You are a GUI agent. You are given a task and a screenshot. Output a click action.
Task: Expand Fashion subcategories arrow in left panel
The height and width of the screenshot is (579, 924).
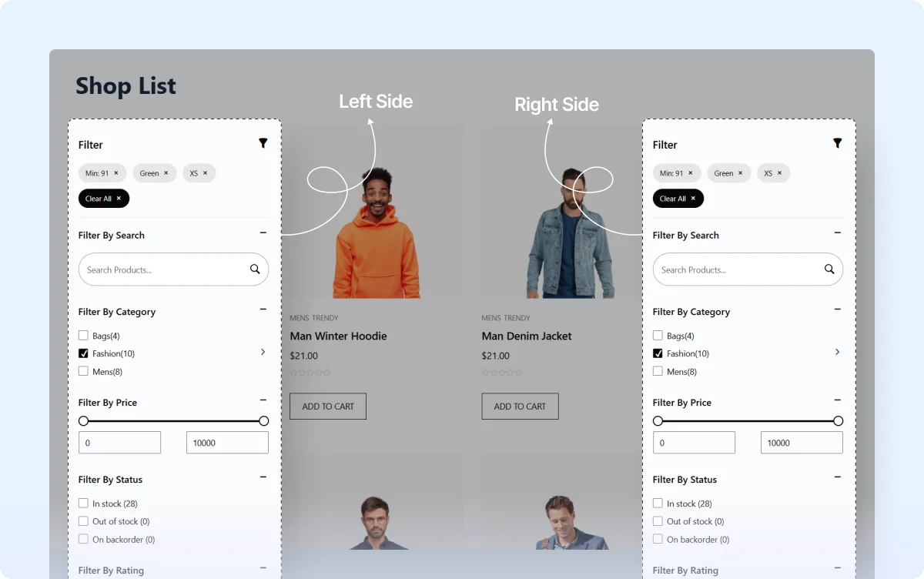(x=263, y=352)
